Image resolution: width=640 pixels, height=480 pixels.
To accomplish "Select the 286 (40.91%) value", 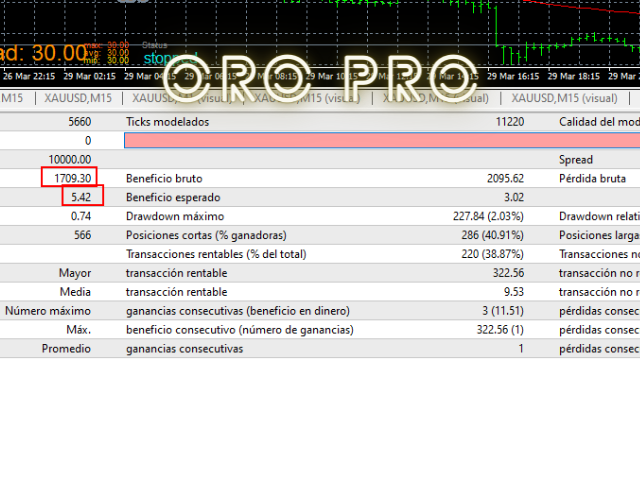I will (492, 235).
